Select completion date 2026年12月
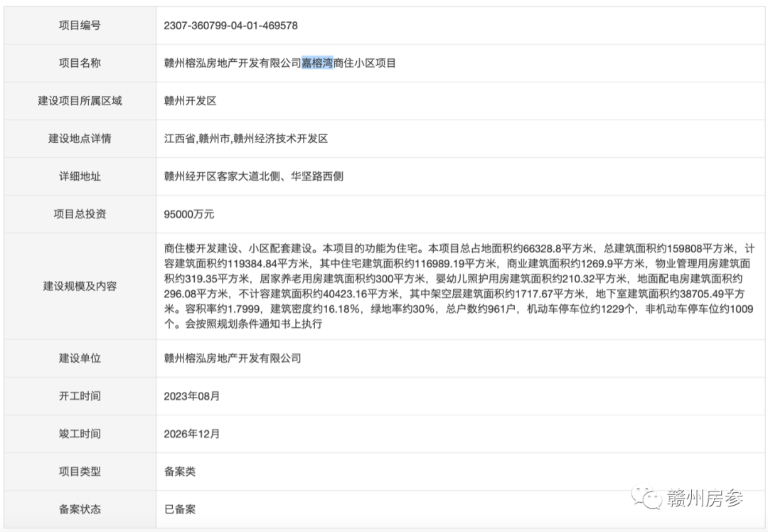This screenshot has height=532, width=768. pyautogui.click(x=191, y=434)
